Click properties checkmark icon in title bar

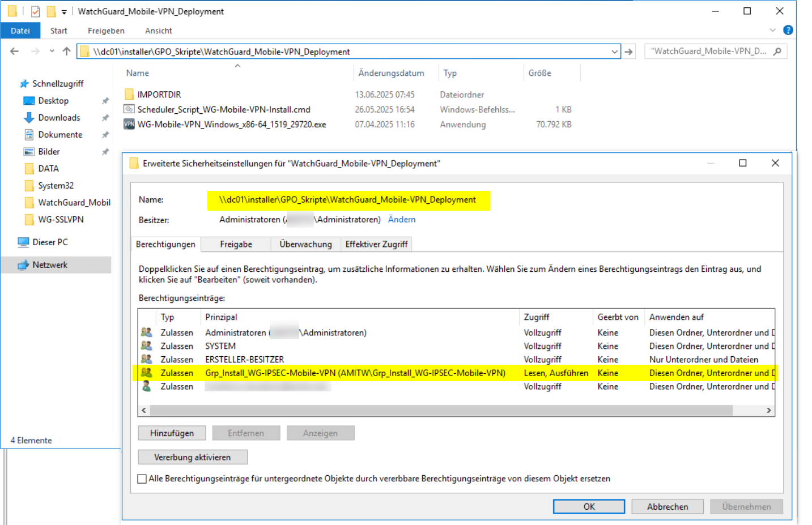point(35,11)
